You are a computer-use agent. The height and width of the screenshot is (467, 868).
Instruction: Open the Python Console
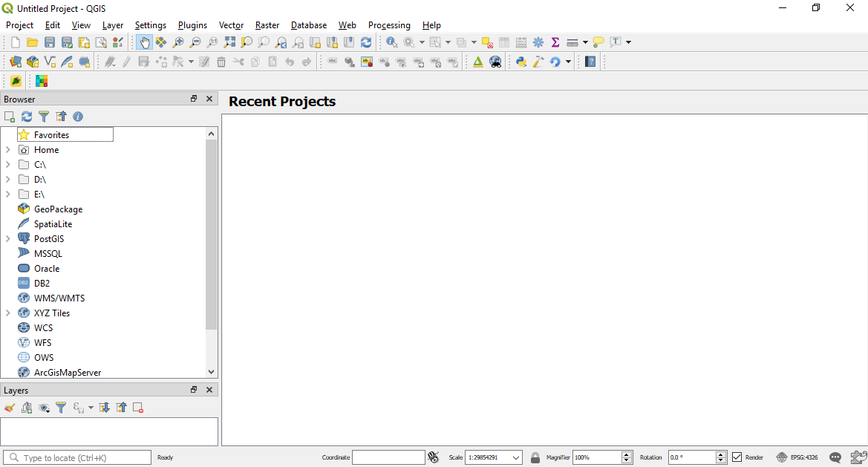point(521,62)
